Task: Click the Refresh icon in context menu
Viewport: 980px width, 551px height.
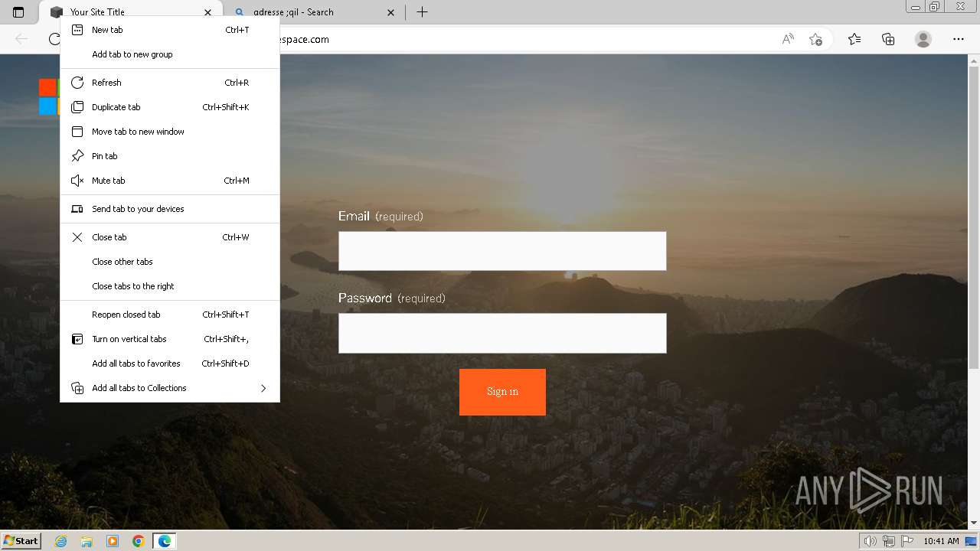Action: tap(77, 83)
